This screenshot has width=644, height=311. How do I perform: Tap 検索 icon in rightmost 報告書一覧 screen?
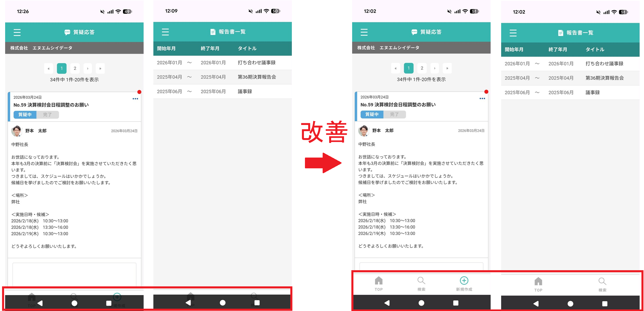coord(602,282)
